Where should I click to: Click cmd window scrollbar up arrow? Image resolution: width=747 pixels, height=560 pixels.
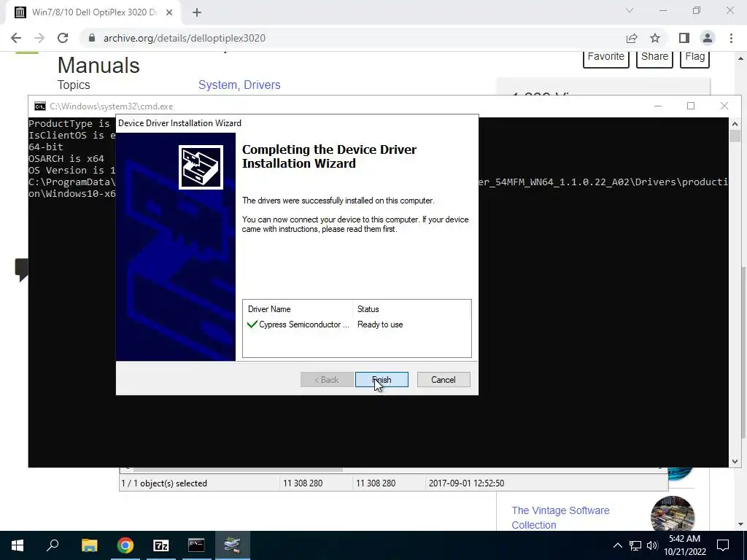tap(735, 124)
